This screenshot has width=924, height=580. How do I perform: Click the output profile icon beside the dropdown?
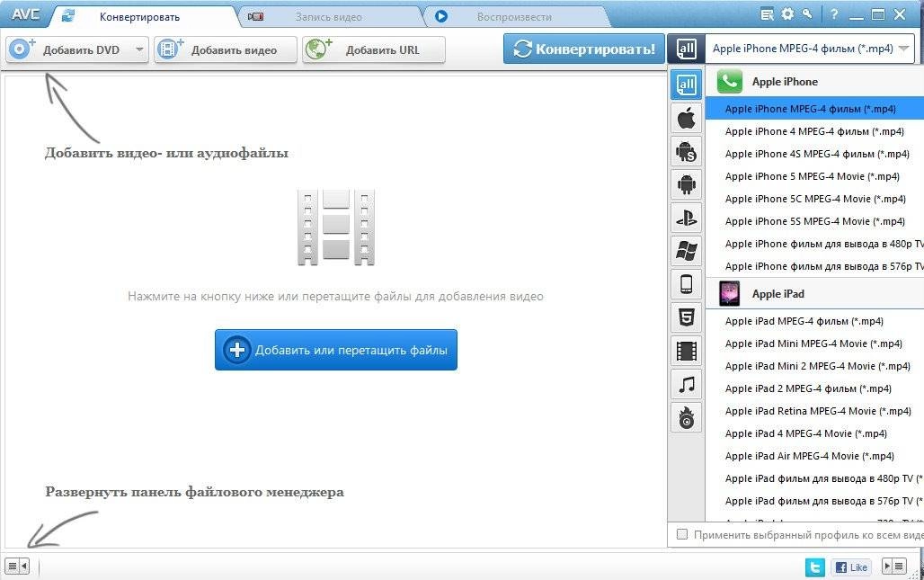click(x=686, y=49)
